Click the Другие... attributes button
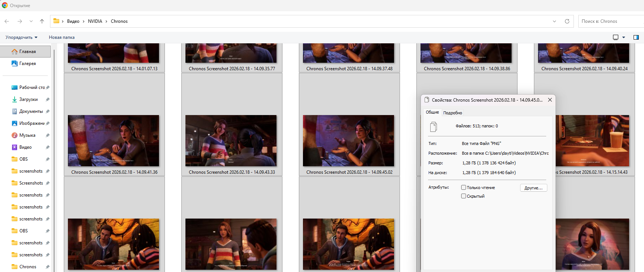Viewport: 644px width, 272px height. [x=534, y=188]
